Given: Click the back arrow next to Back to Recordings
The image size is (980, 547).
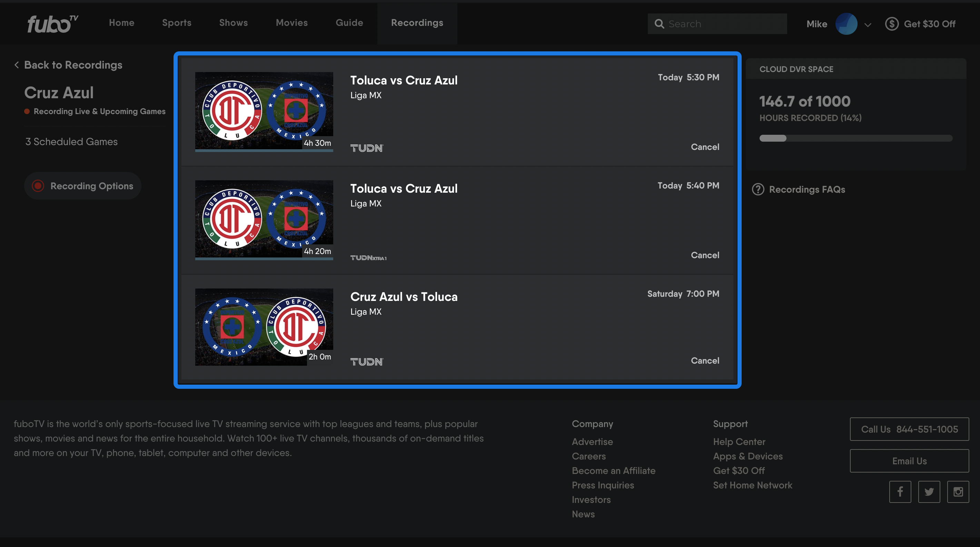Looking at the screenshot, I should (x=17, y=65).
